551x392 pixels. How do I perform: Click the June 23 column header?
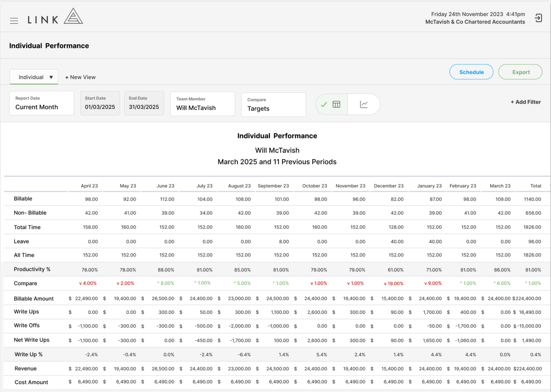(165, 186)
